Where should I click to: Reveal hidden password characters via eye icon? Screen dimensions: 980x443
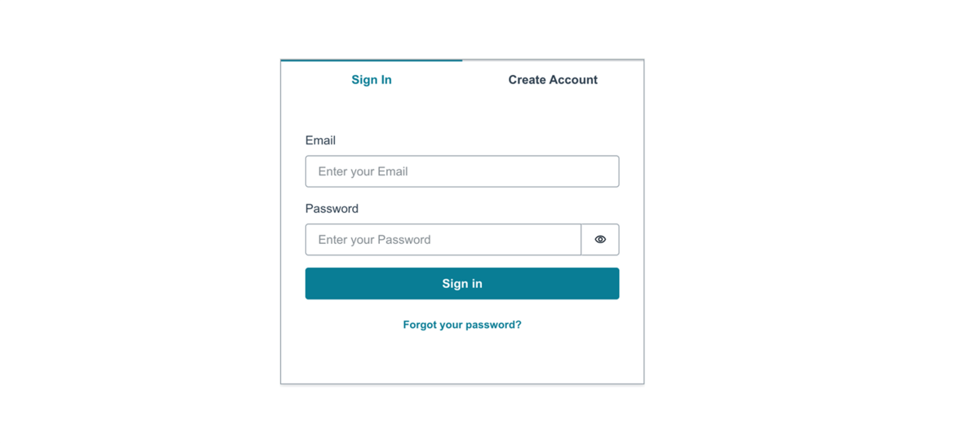pos(600,240)
